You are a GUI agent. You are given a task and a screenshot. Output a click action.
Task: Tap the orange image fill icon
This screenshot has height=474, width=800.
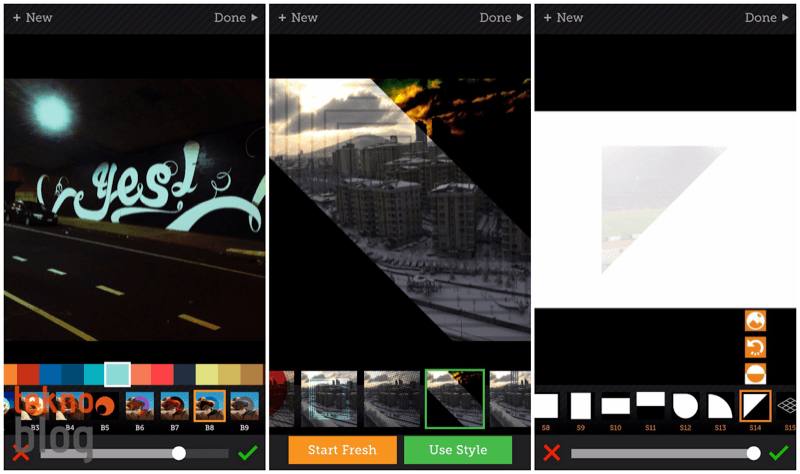point(756,321)
